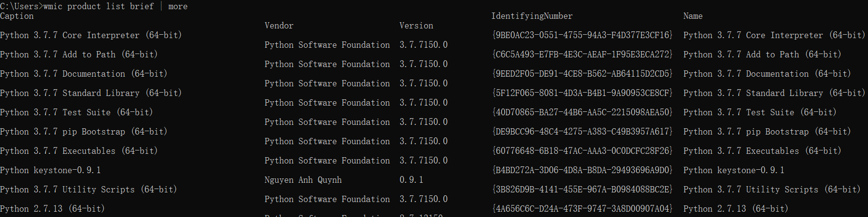
Task: Click the GUID starting with DE9BCC96
Action: (x=582, y=132)
